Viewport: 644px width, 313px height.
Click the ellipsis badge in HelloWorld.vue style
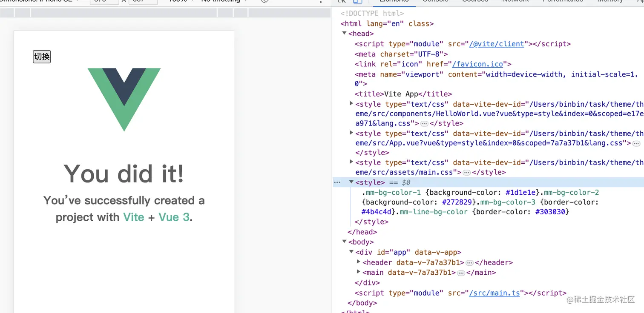[424, 124]
